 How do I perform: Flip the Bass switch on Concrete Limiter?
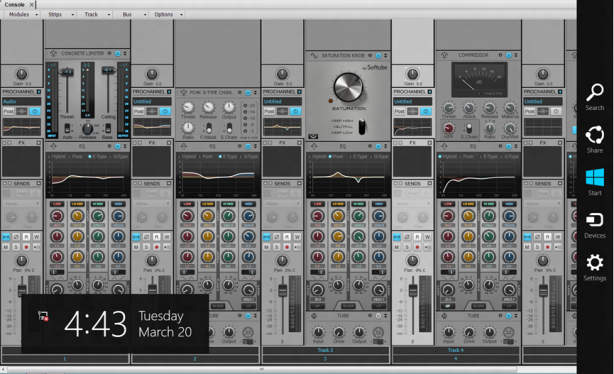coord(108,128)
